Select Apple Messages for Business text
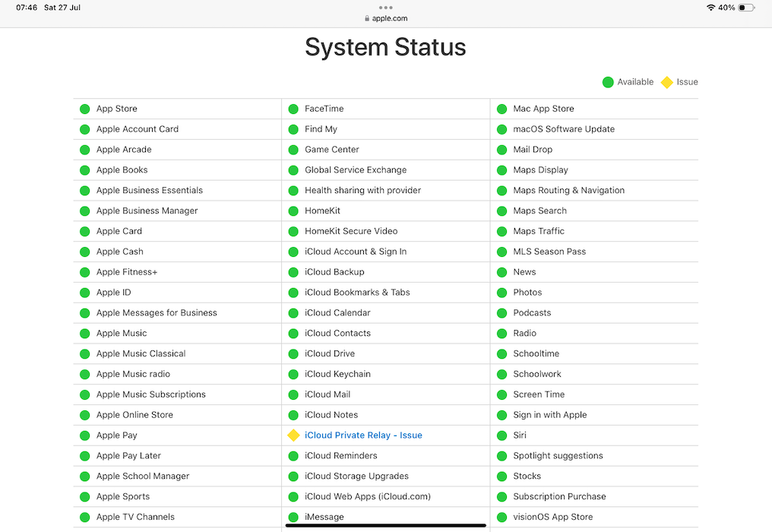772x532 pixels. [x=157, y=313]
